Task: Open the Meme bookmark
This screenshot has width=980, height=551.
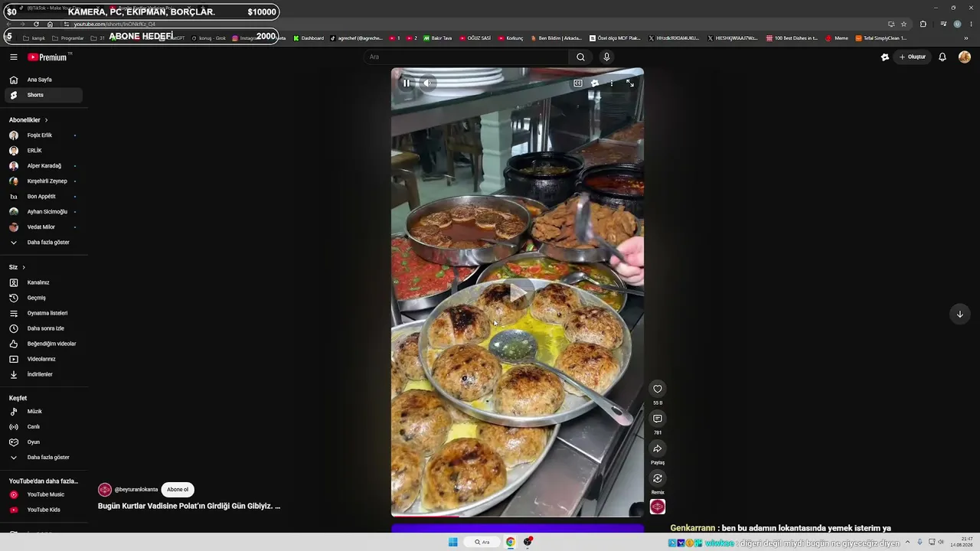Action: pos(837,38)
